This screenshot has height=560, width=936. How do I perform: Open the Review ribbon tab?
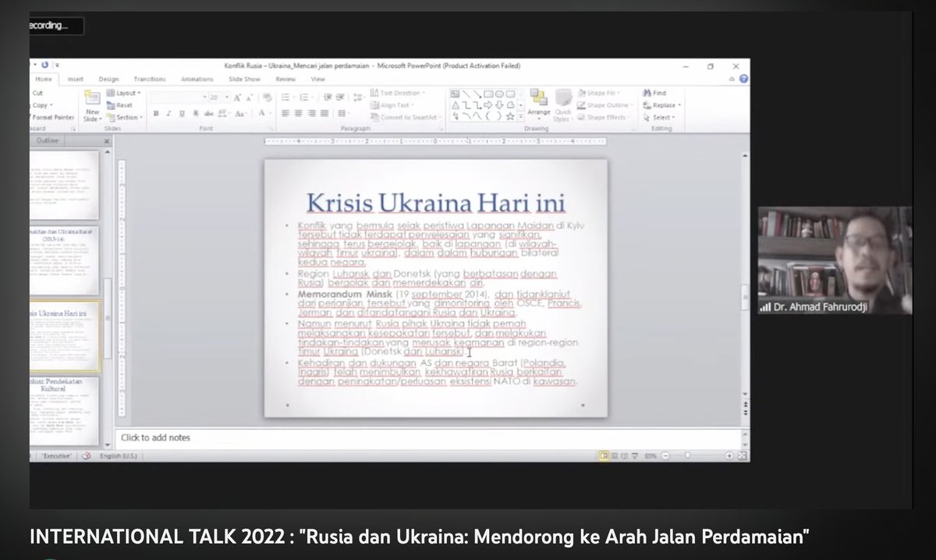click(285, 79)
